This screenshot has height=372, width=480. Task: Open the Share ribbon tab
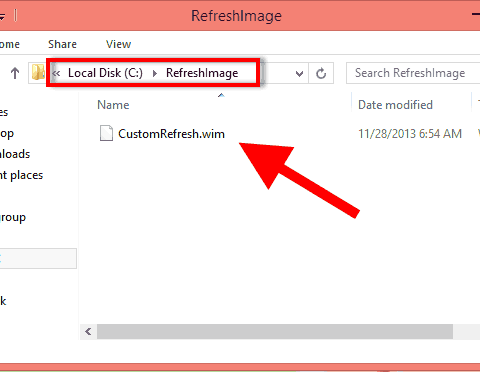pyautogui.click(x=62, y=44)
